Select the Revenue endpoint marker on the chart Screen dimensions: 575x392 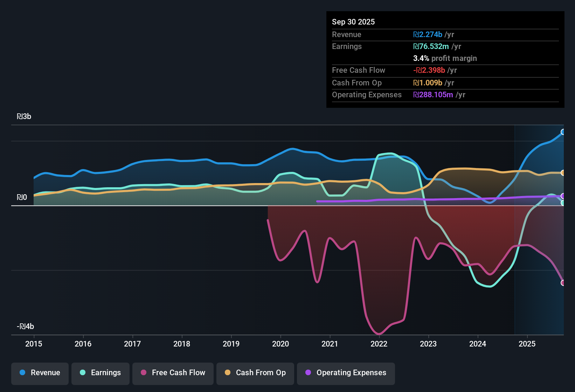click(x=563, y=132)
